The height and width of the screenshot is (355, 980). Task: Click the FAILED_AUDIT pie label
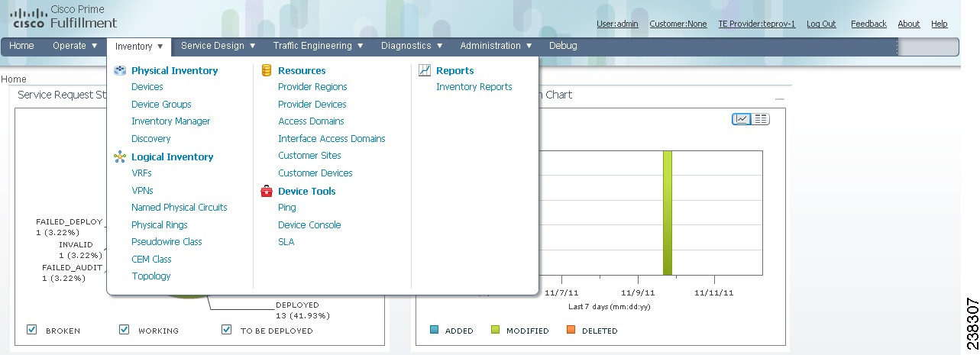pos(72,273)
